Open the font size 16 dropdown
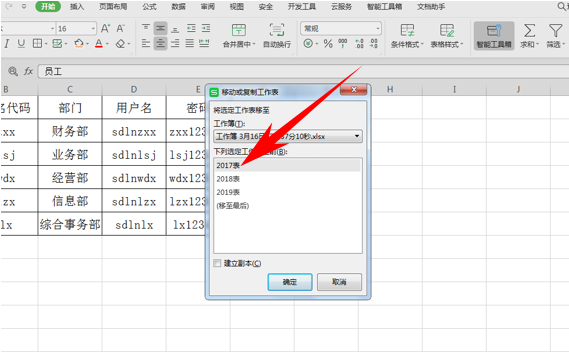 [93, 28]
